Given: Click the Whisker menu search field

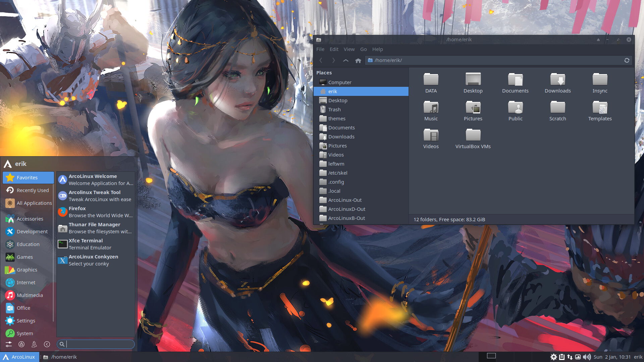Looking at the screenshot, I should point(96,344).
